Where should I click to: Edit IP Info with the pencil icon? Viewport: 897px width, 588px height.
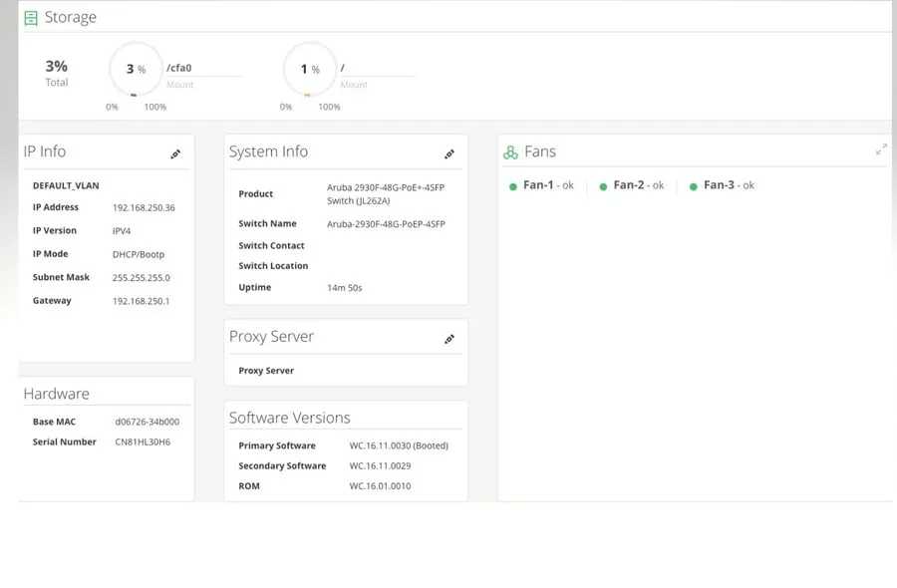(x=175, y=153)
